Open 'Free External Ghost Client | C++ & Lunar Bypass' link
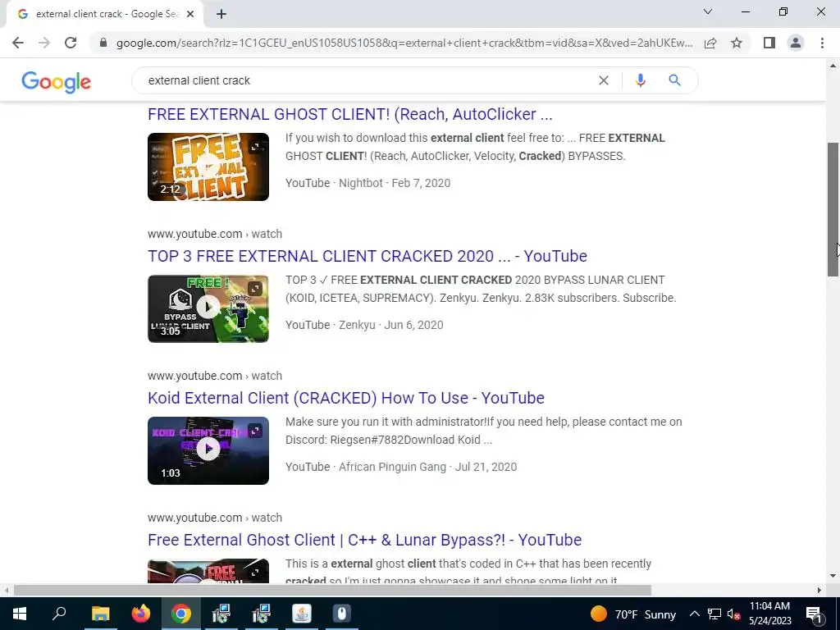This screenshot has width=840, height=630. (x=365, y=540)
